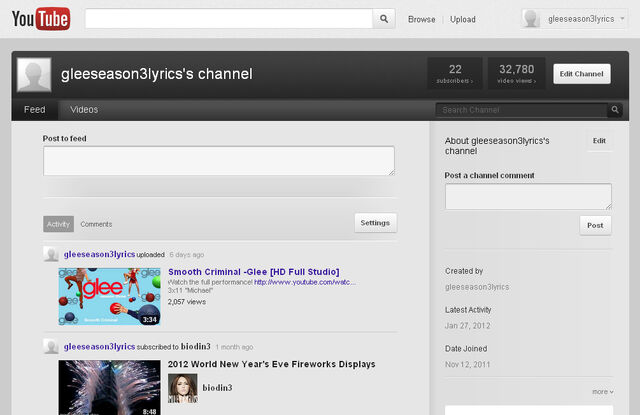640x415 pixels.
Task: Click Upload in the header
Action: [463, 19]
